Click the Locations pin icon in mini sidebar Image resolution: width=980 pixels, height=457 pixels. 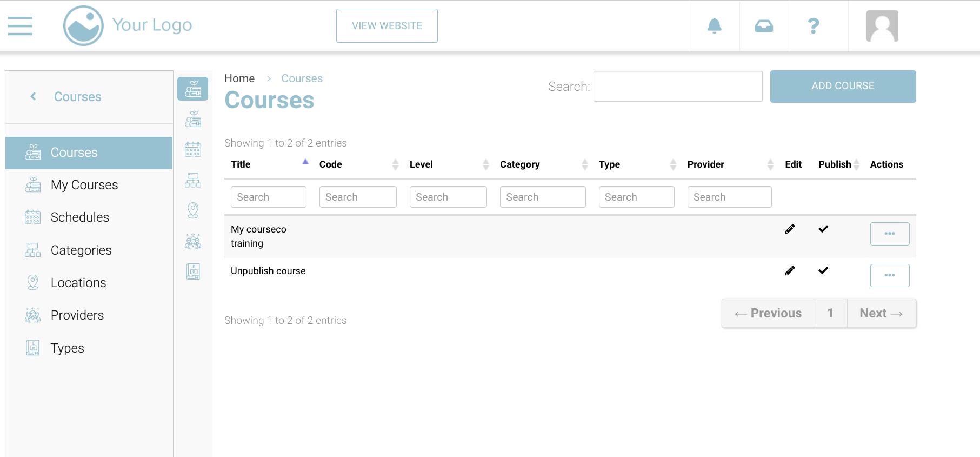(193, 210)
